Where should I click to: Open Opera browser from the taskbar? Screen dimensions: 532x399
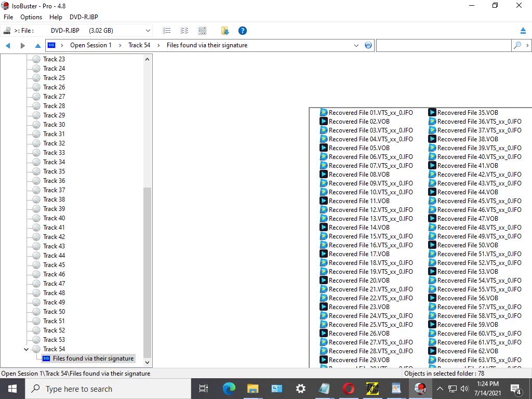(349, 389)
